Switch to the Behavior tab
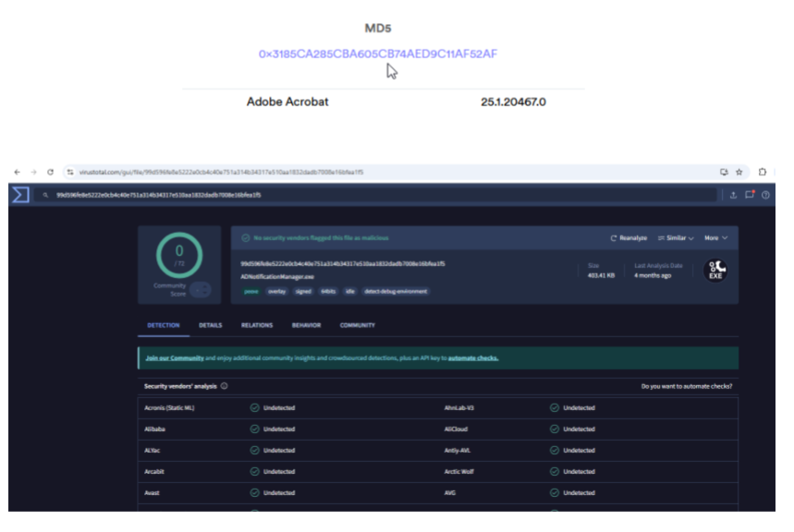Screen dimensions: 794x532 (306, 325)
